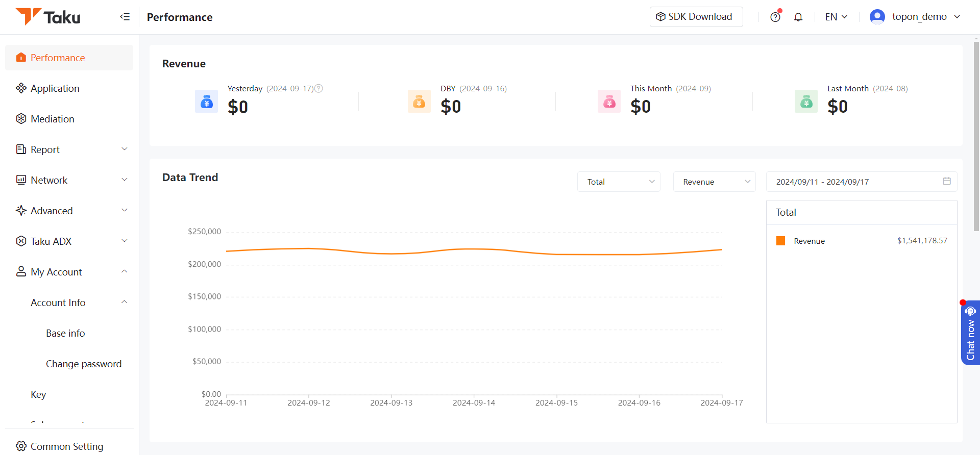Open the EN language selector
The height and width of the screenshot is (455, 980).
tap(836, 17)
